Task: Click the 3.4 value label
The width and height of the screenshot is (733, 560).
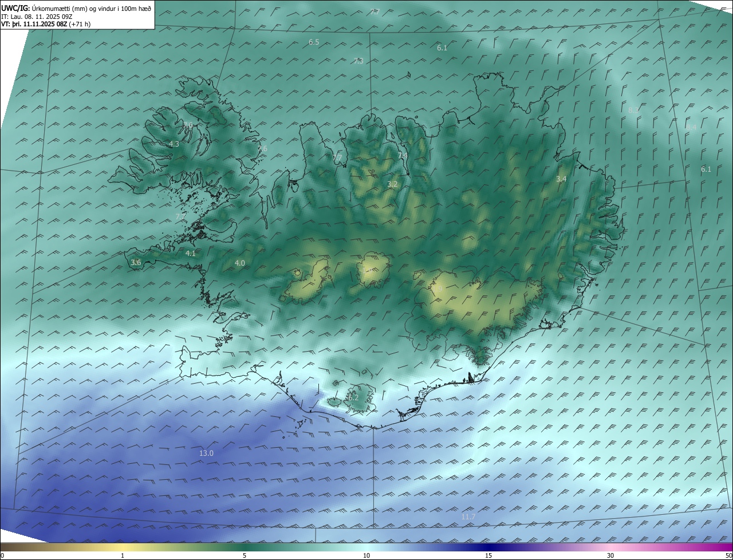Action: pyautogui.click(x=561, y=179)
